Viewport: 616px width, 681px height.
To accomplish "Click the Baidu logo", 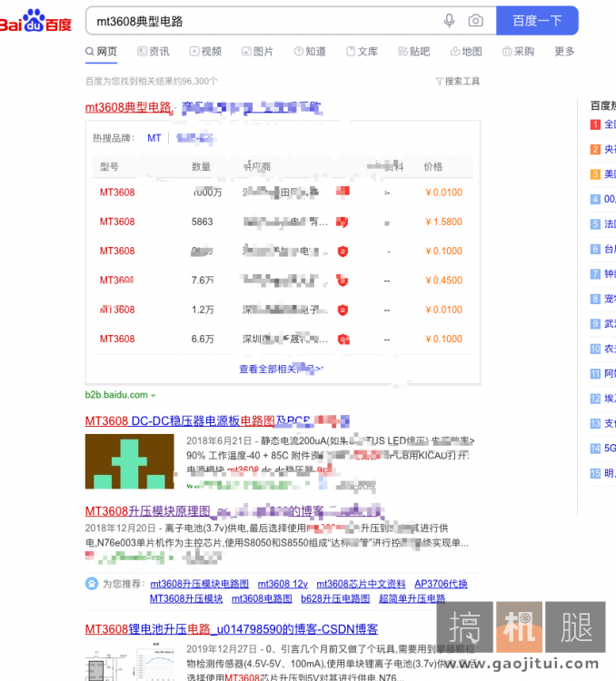I will tap(35, 20).
